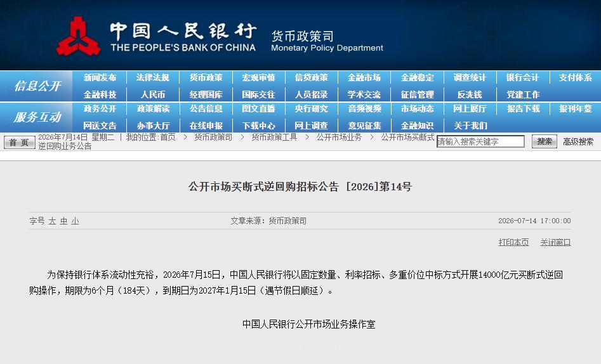Select 信贷政策 in the navigation bar

click(311, 77)
